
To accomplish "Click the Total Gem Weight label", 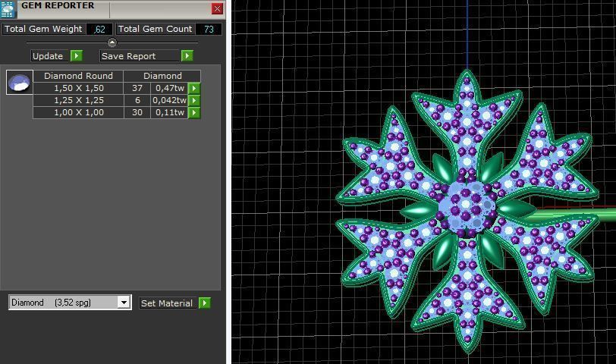I will pos(43,29).
